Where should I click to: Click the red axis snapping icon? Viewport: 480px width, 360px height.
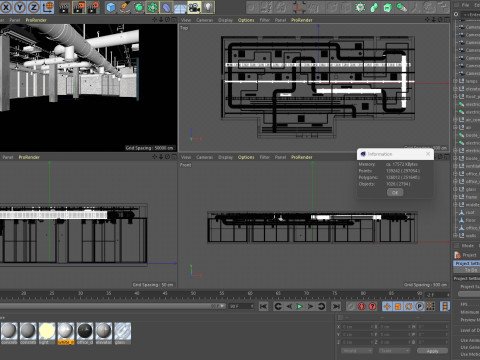pos(299,7)
